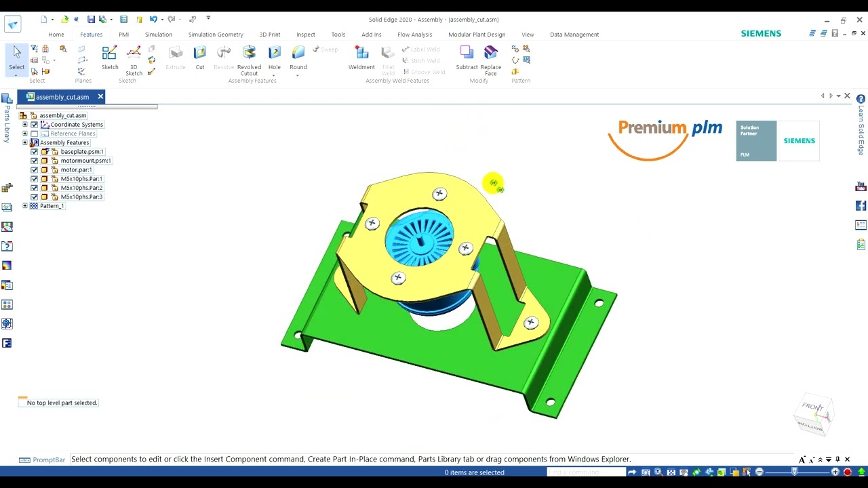Toggle M5x10phs.Par:1 checkbox

[35, 179]
